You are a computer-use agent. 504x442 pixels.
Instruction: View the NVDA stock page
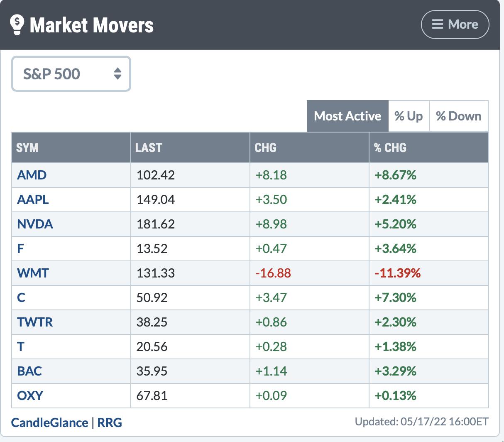pos(35,224)
